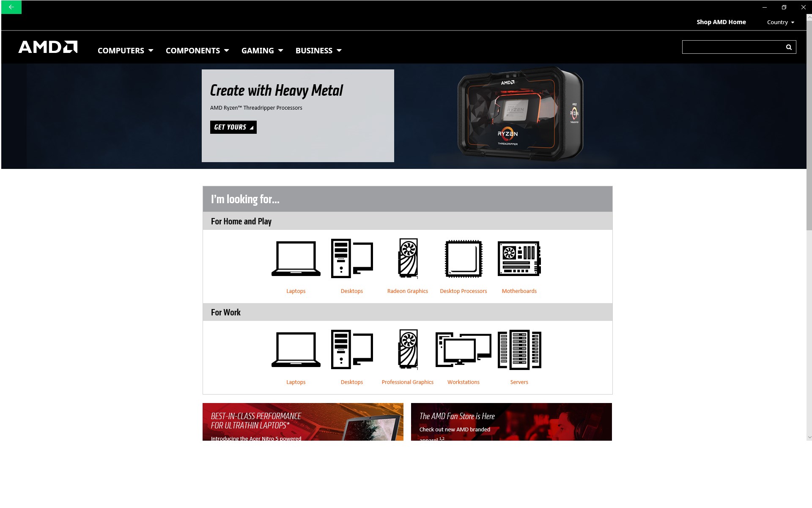
Task: Go to AMD logo homepage
Action: point(48,47)
